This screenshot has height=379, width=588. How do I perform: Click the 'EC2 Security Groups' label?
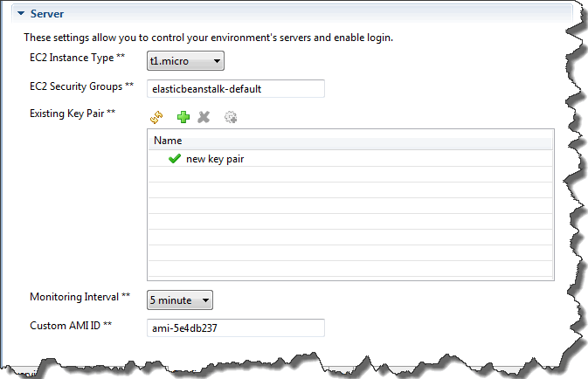(80, 86)
